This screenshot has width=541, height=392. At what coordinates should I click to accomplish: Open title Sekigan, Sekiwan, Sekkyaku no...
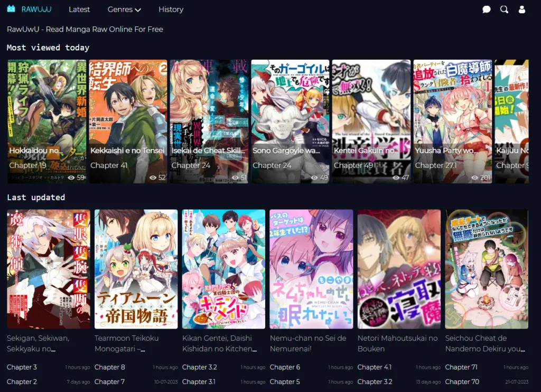coord(38,343)
